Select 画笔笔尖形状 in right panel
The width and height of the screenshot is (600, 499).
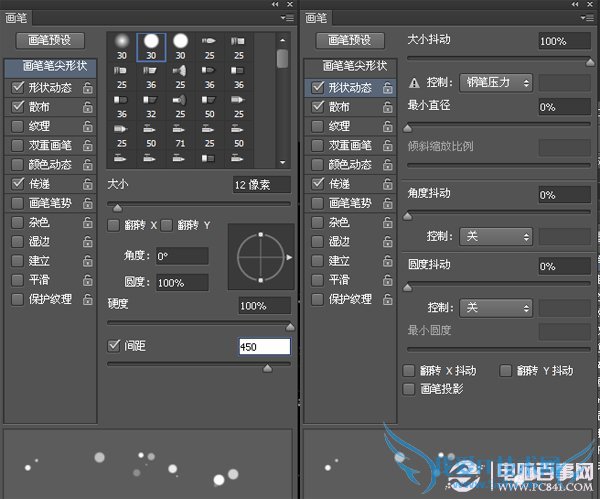(350, 67)
